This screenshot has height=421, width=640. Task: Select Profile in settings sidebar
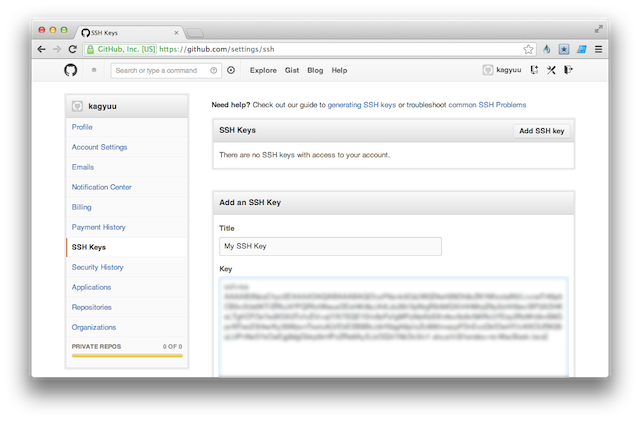click(x=82, y=127)
